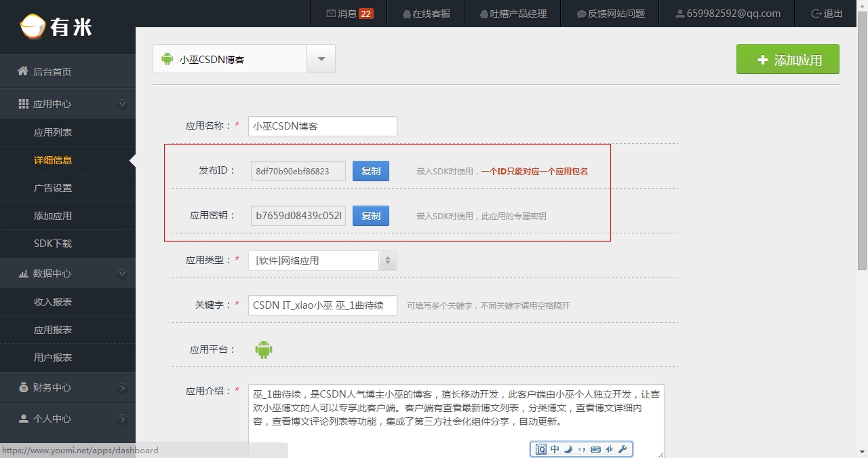Click the Youmi logo in header

(x=56, y=27)
